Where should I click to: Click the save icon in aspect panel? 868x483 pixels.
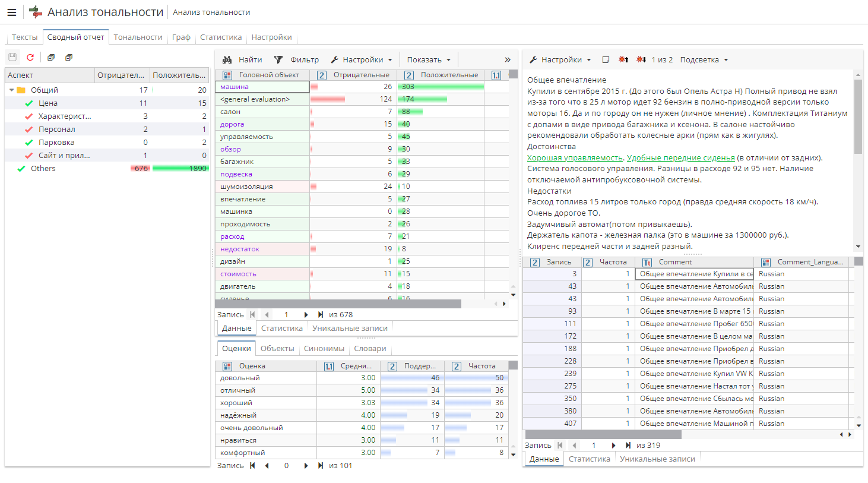12,58
